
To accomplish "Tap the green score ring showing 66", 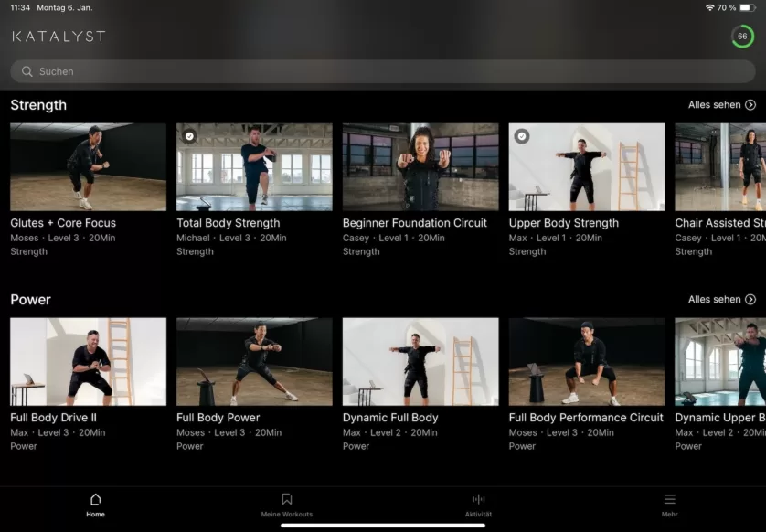I will coord(742,37).
